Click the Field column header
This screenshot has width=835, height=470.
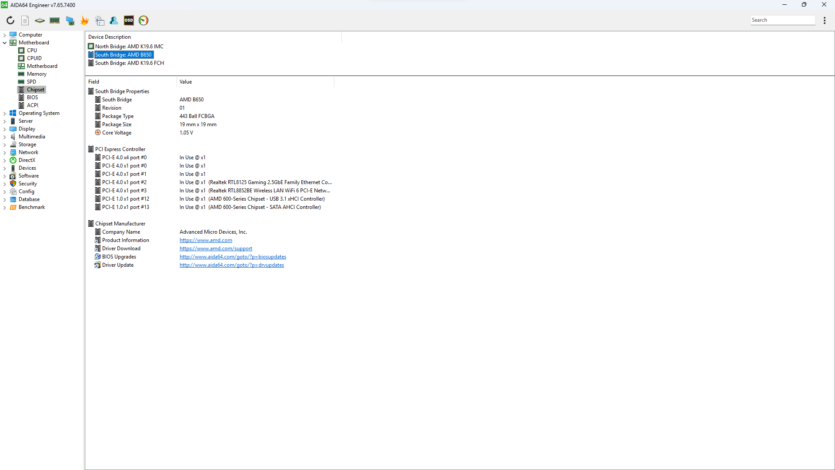[131, 82]
